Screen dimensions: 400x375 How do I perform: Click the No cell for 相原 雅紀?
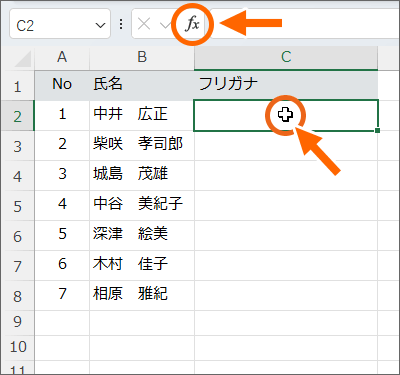point(62,296)
